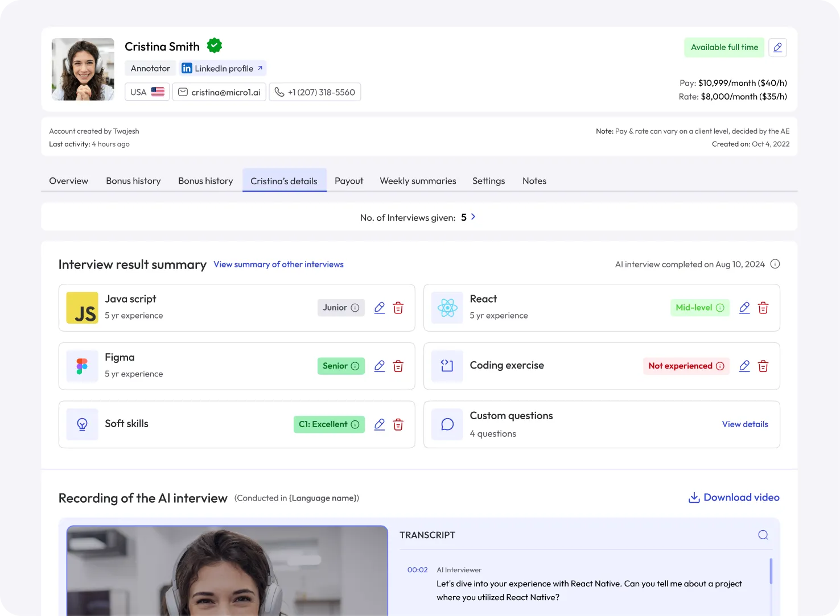Download the AI interview video
This screenshot has height=616, width=840.
click(x=734, y=498)
